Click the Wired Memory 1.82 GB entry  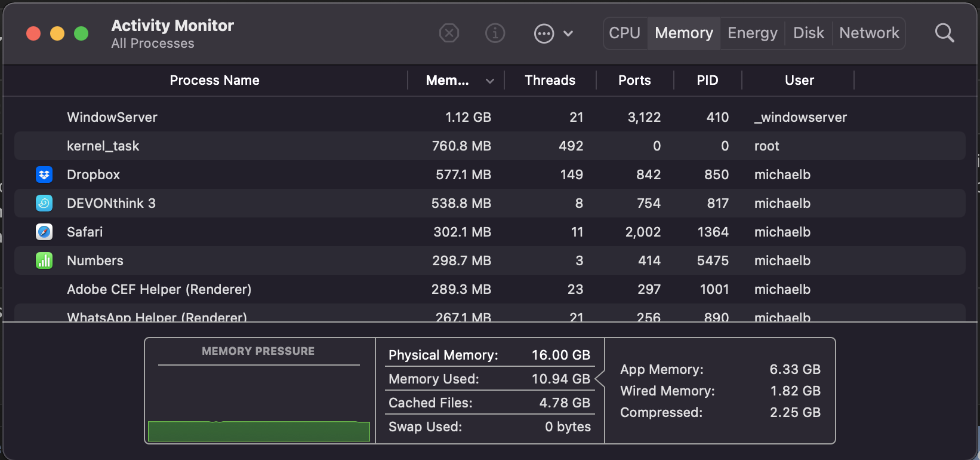click(720, 391)
